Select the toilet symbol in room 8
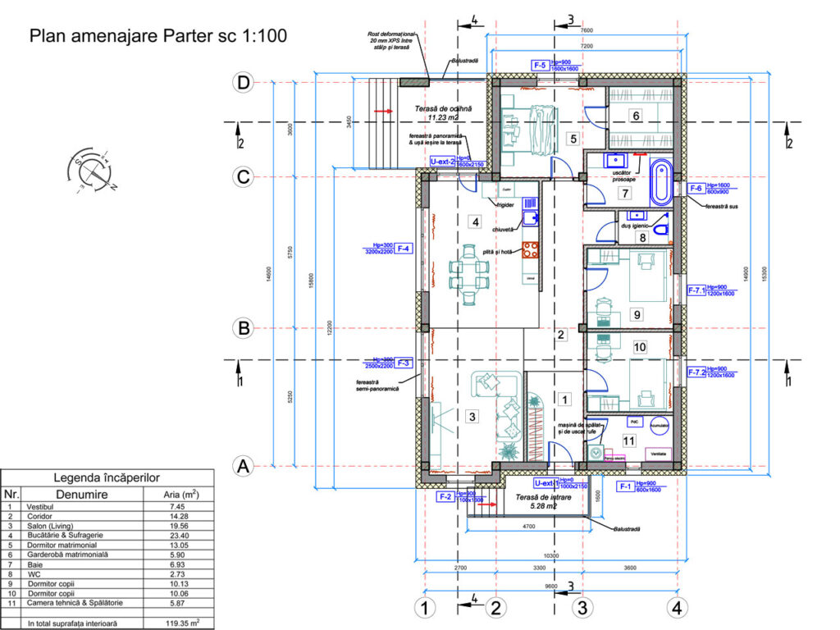840x630 pixels. pos(662,229)
